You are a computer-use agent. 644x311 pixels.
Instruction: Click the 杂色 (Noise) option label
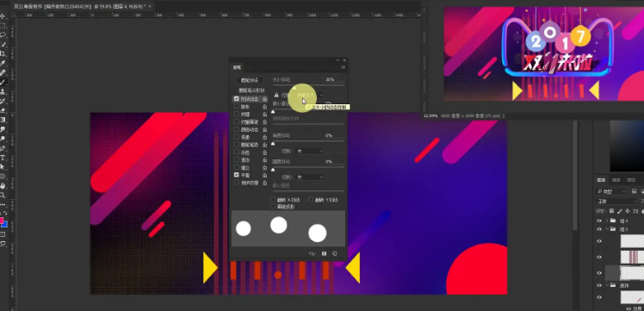click(245, 152)
